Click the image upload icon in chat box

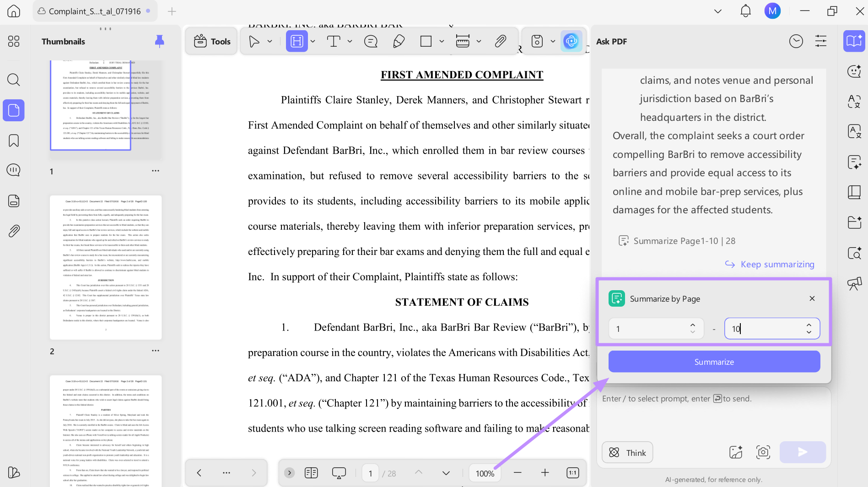pos(736,452)
